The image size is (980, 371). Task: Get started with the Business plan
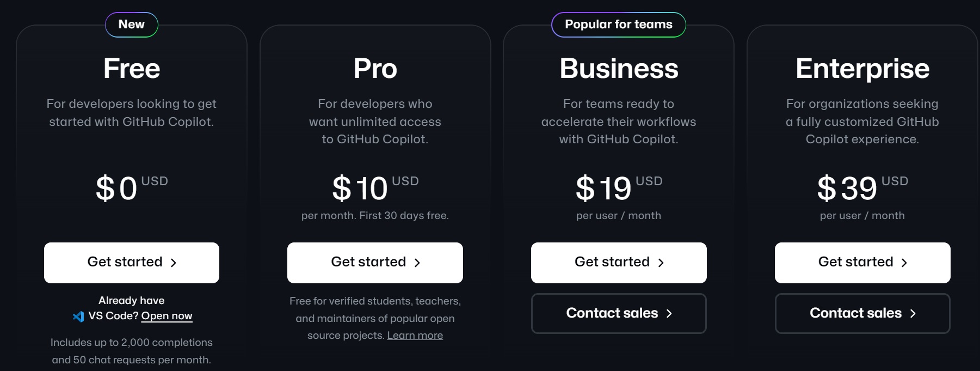[619, 263]
